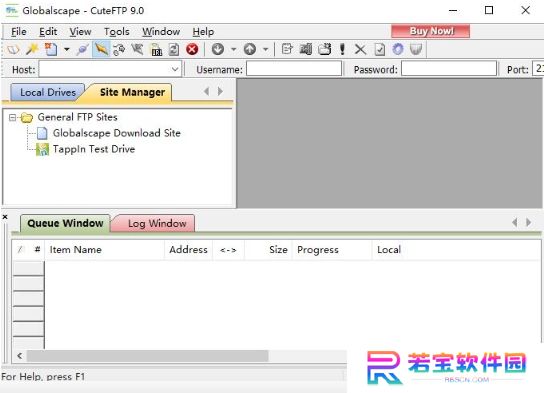Open the Window menu
This screenshot has width=547, height=393.
(x=161, y=32)
